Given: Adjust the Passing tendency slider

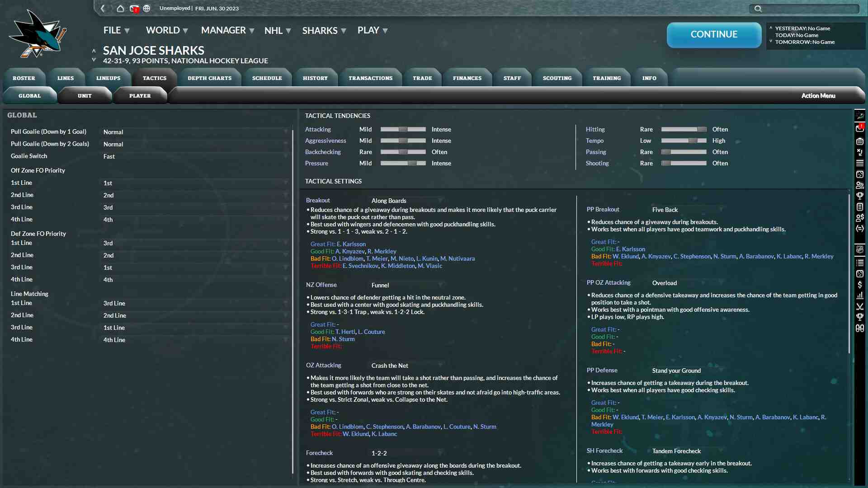Looking at the screenshot, I should coord(684,152).
